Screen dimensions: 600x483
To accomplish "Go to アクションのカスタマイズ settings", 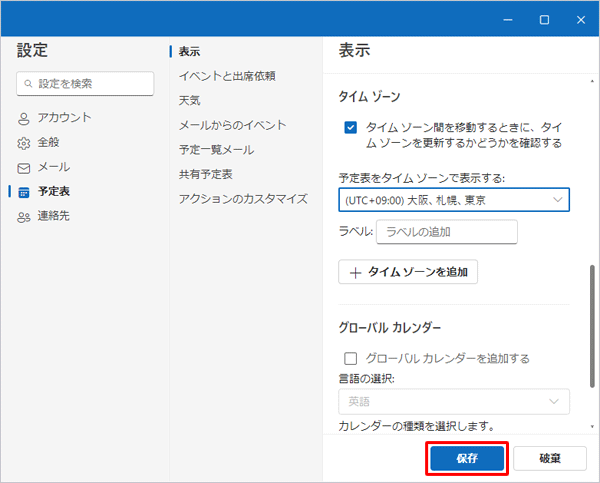I will (x=243, y=199).
